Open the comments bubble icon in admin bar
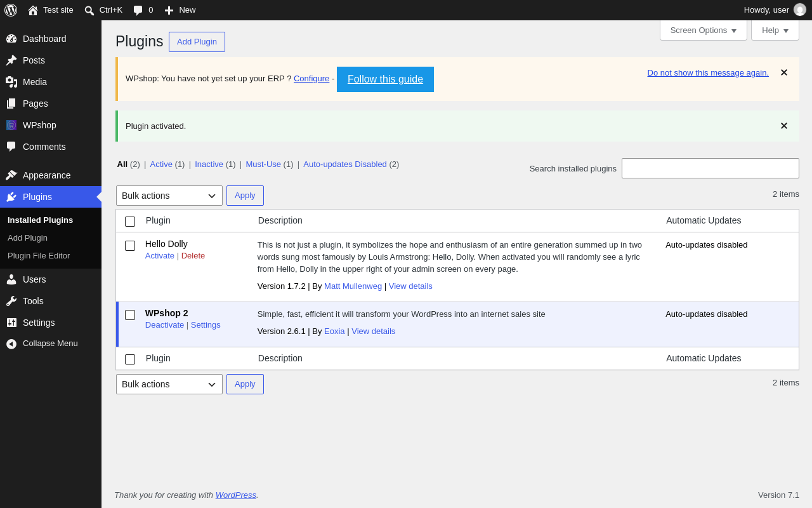The height and width of the screenshot is (508, 812). pos(138,10)
